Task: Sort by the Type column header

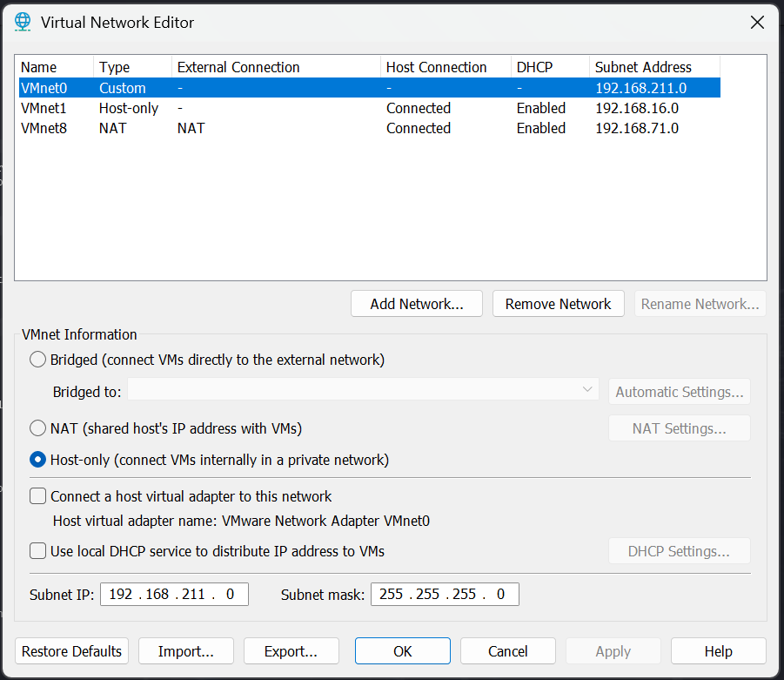Action: pos(132,67)
